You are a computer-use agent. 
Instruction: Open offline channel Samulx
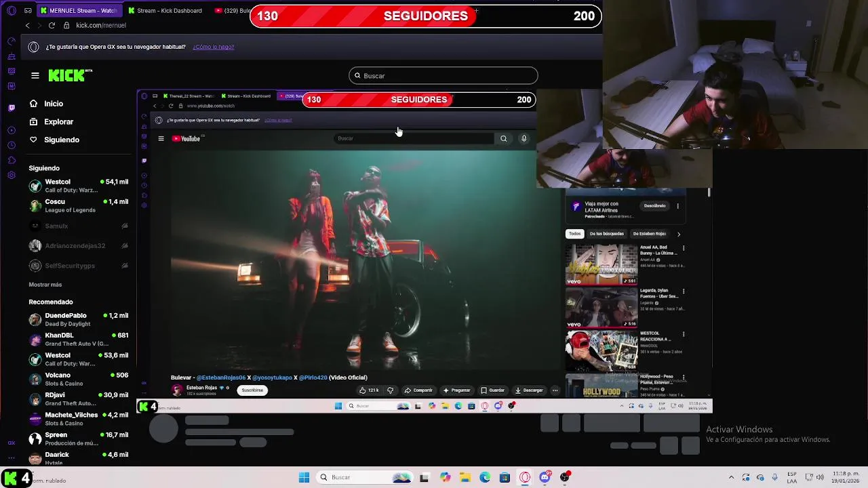coord(79,226)
